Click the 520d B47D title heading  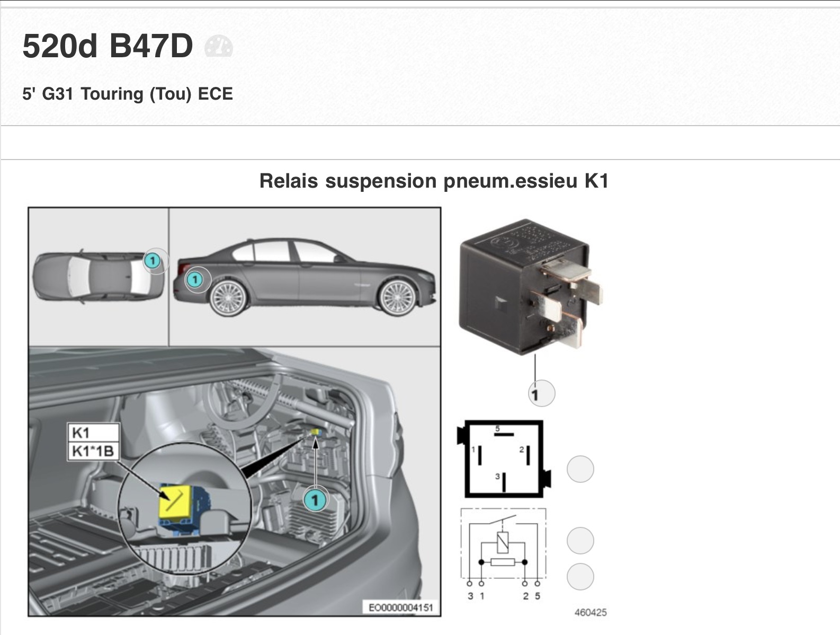(108, 46)
